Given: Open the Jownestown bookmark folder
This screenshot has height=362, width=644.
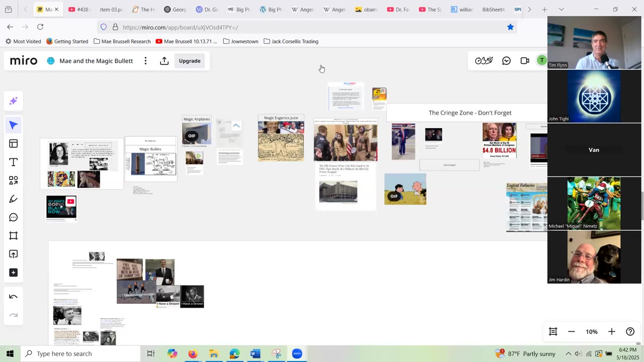Looking at the screenshot, I should click(240, 41).
